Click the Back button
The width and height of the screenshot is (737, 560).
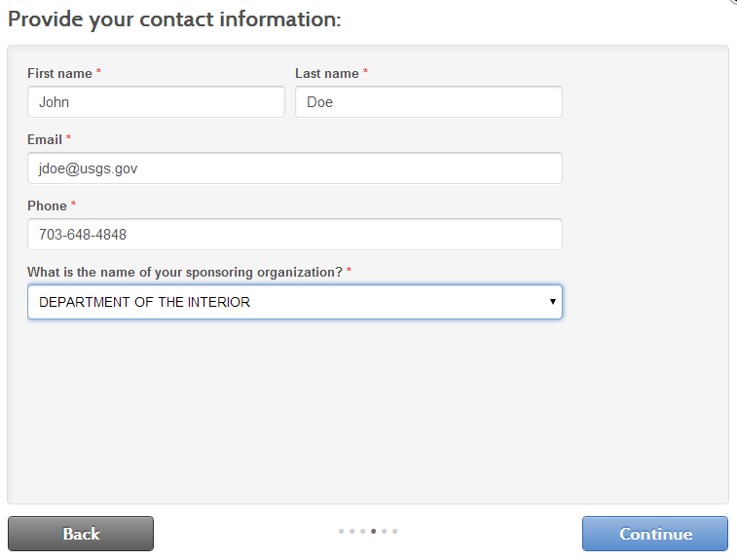tap(81, 534)
